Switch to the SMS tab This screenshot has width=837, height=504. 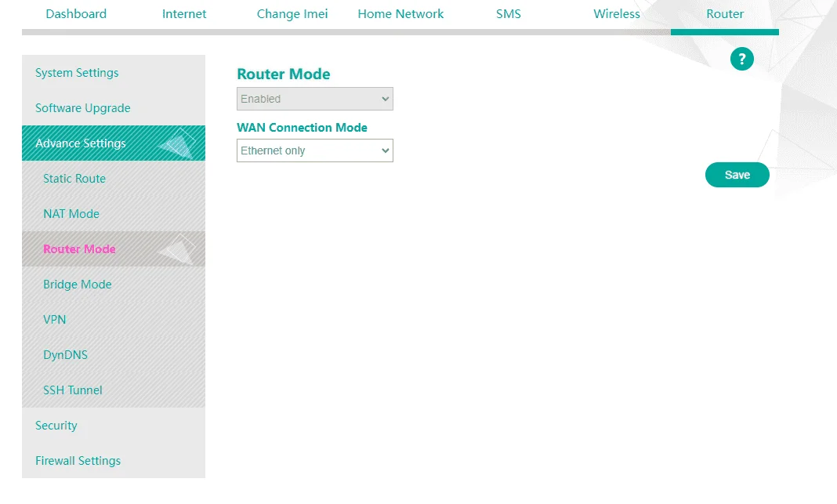(x=508, y=14)
